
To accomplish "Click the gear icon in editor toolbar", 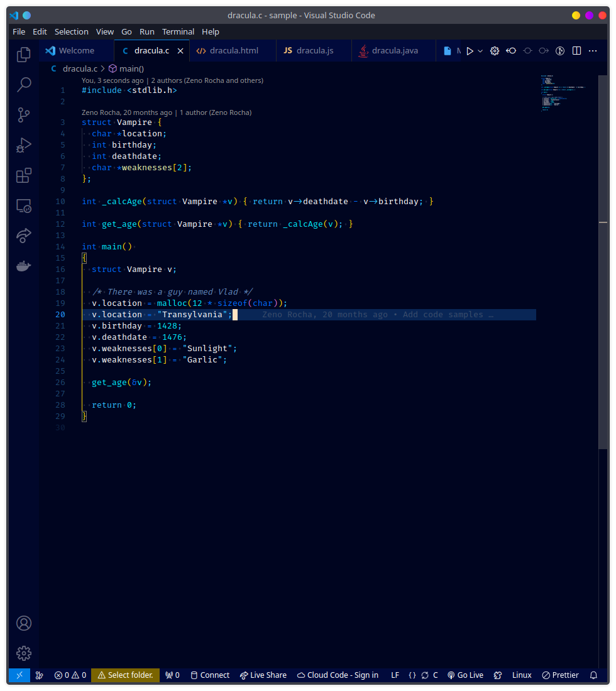I will tap(495, 51).
